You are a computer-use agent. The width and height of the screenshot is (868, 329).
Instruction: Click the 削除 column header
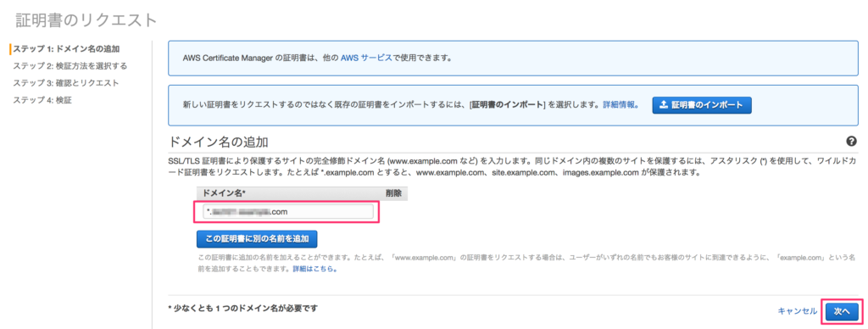pos(393,193)
